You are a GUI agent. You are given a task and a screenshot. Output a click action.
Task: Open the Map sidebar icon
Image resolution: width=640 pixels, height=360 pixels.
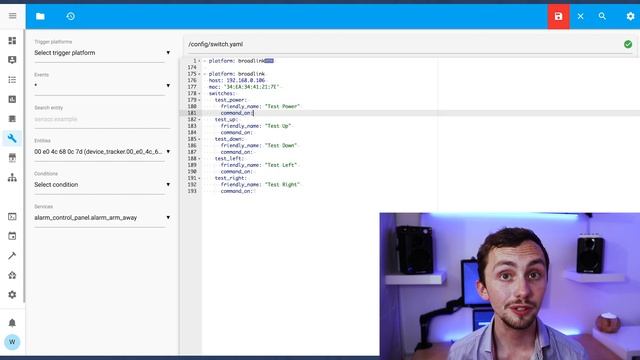(x=12, y=60)
